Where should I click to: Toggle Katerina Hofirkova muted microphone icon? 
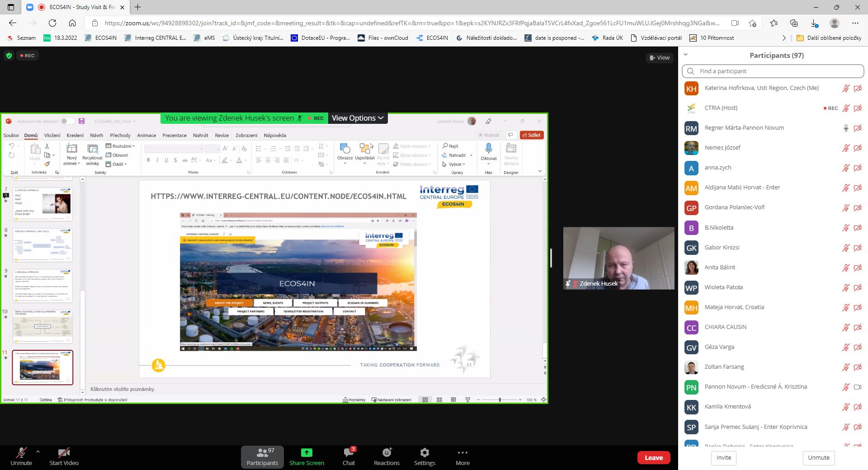[x=846, y=88]
